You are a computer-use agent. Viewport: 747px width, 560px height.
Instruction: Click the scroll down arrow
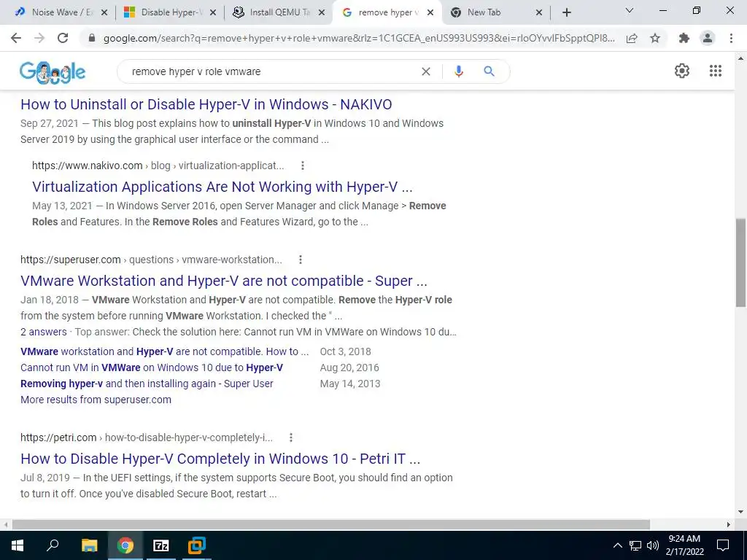point(740,512)
